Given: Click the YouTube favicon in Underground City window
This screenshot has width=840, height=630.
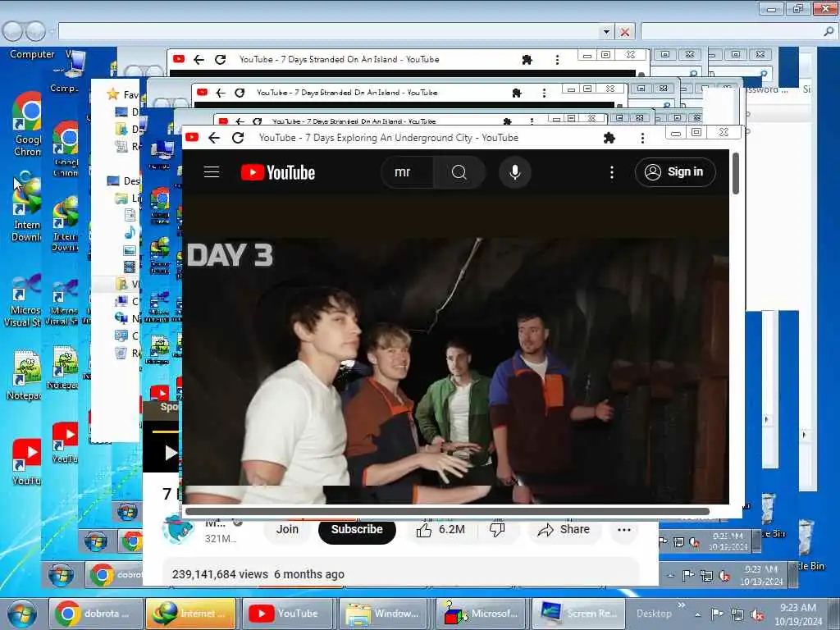Looking at the screenshot, I should coord(192,138).
